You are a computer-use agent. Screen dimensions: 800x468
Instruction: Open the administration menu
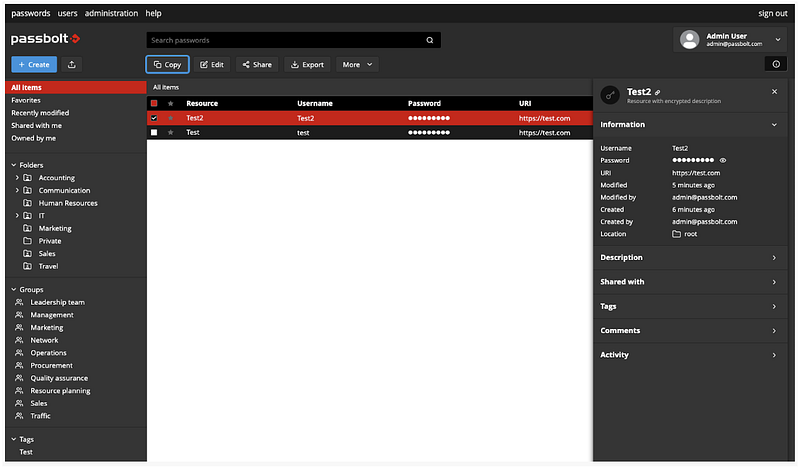(x=111, y=13)
